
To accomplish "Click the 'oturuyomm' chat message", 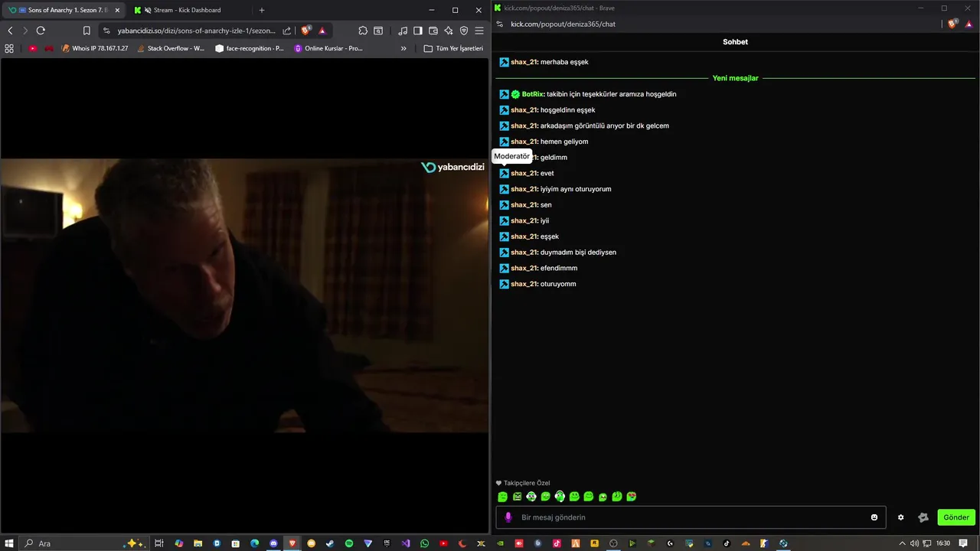I will click(558, 284).
